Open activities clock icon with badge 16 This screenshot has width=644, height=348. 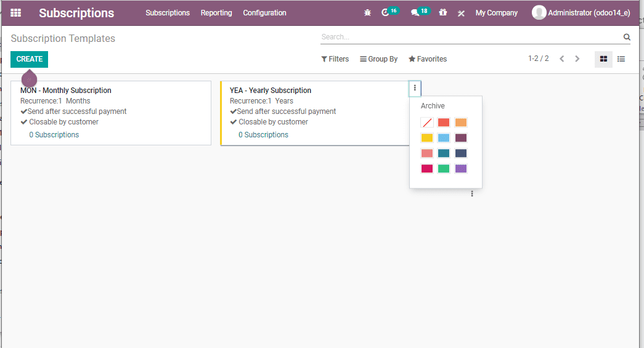[x=389, y=12]
